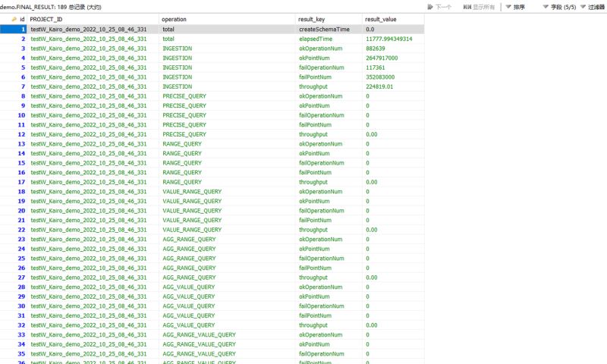The width and height of the screenshot is (607, 364).
Task: Click the id column header
Action: pyautogui.click(x=22, y=20)
